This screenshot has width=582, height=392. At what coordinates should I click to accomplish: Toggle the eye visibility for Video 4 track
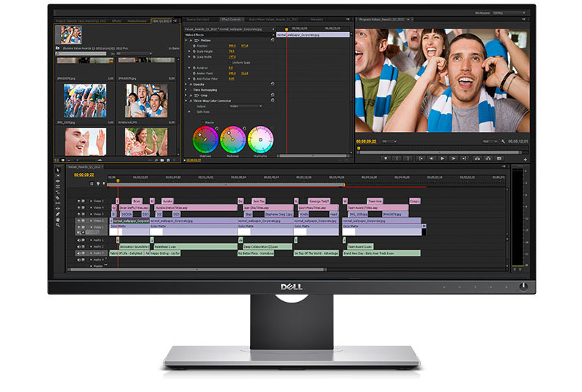[x=78, y=207]
